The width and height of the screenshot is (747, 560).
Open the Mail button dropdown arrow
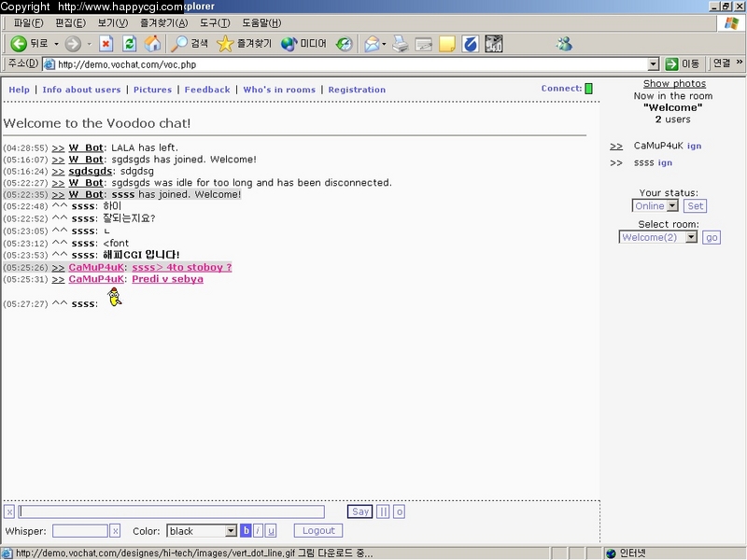[384, 44]
